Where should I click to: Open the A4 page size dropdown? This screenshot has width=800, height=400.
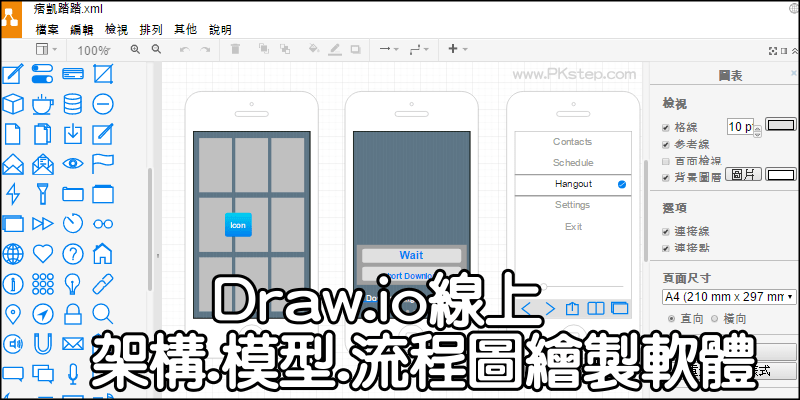(729, 296)
